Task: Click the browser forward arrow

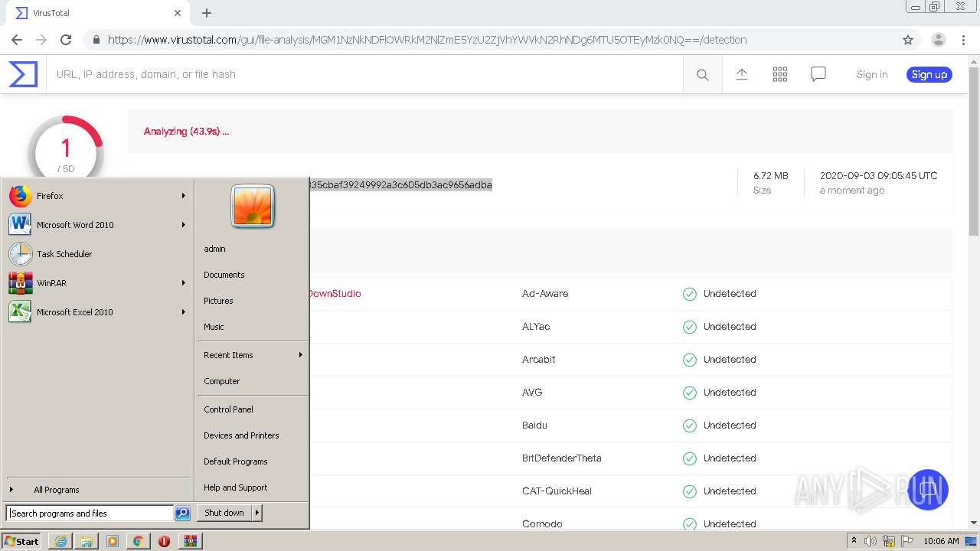Action: (41, 40)
